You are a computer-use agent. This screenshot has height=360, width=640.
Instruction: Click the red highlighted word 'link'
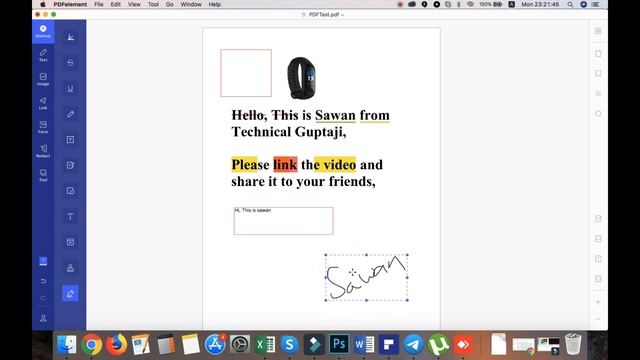(x=285, y=164)
